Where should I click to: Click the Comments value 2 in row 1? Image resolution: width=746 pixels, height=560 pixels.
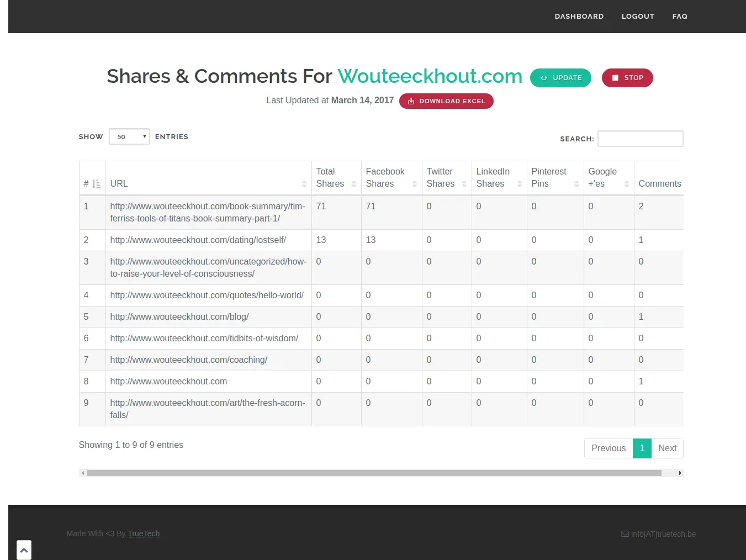[641, 207]
